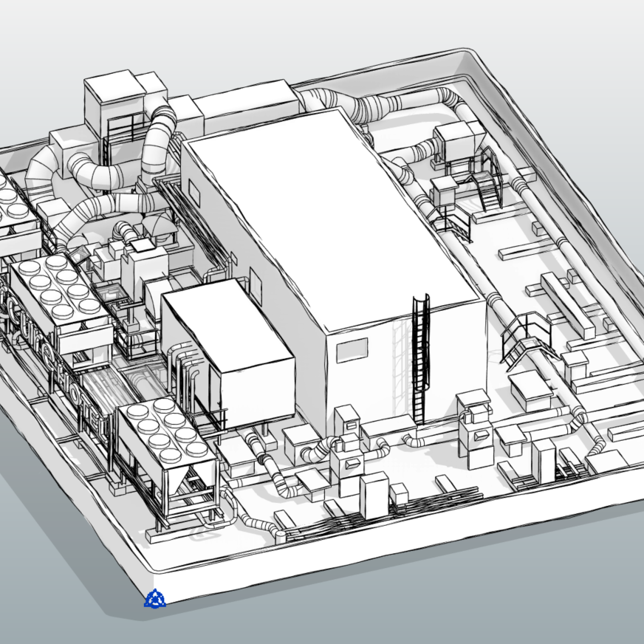Select the blue survey point marker
The image size is (644, 644).
click(155, 598)
